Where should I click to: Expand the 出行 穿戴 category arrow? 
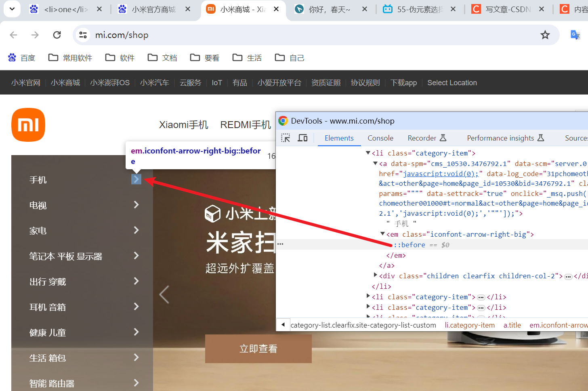pos(136,281)
